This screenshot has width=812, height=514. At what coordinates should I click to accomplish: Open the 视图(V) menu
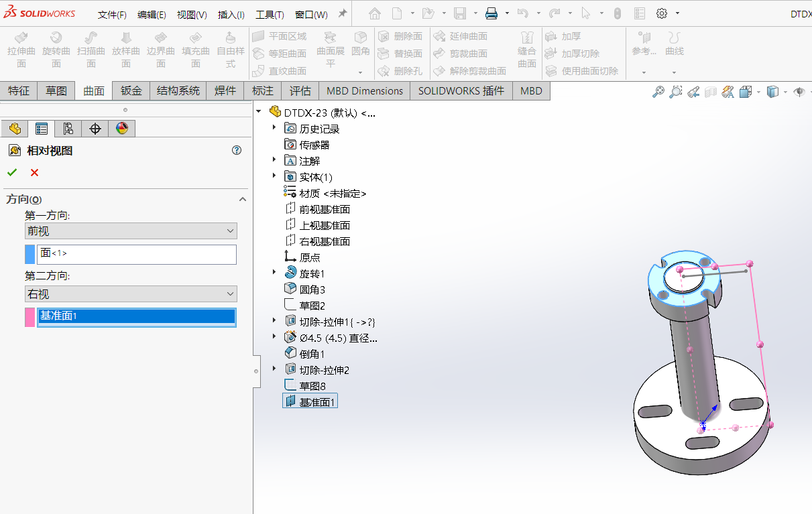click(192, 15)
